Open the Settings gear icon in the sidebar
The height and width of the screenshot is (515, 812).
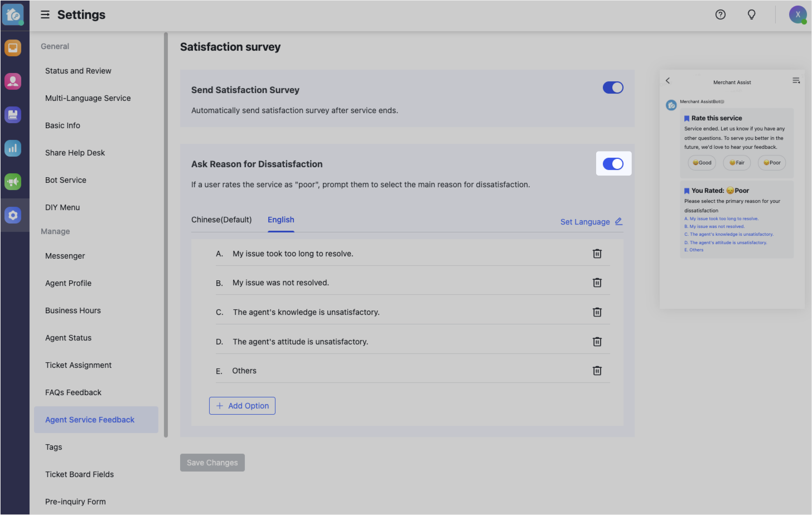pos(12,215)
